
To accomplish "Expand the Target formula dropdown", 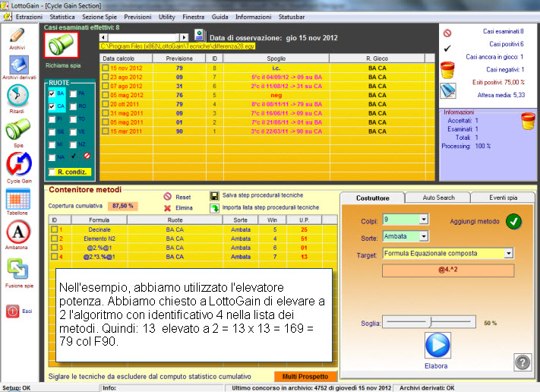I will [509, 253].
